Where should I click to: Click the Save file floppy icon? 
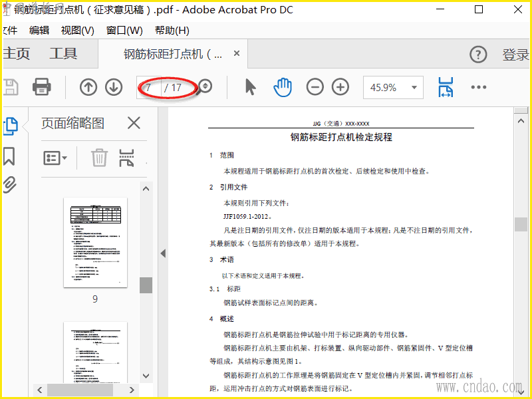tap(11, 87)
